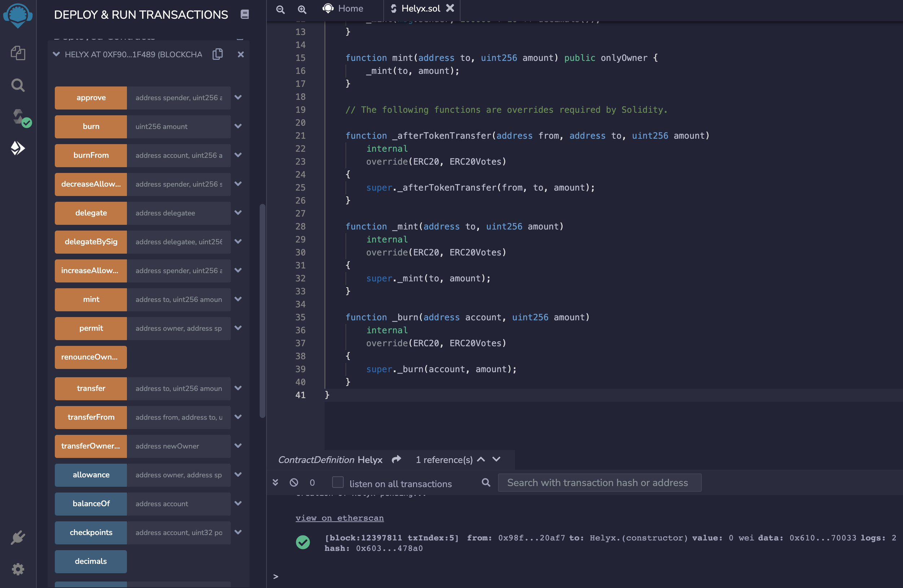
Task: Click the jump-to-definition arrow next to Helyx
Action: [396, 459]
